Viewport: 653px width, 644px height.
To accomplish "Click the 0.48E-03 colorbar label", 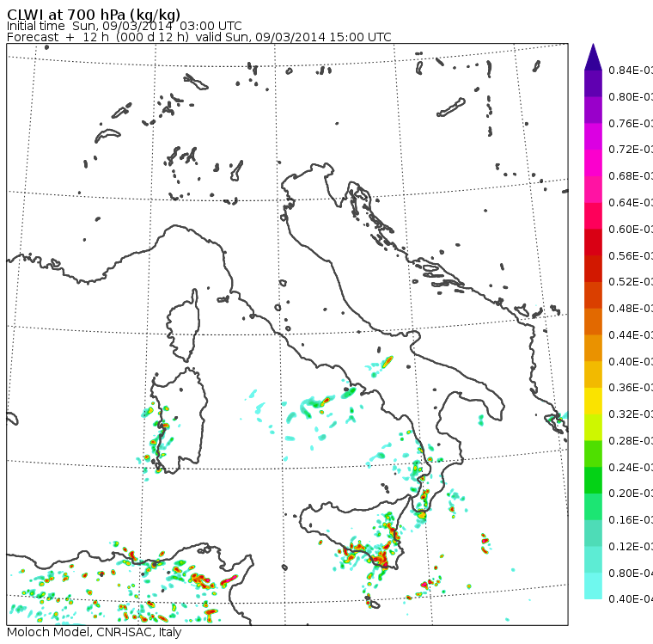I will pos(631,309).
